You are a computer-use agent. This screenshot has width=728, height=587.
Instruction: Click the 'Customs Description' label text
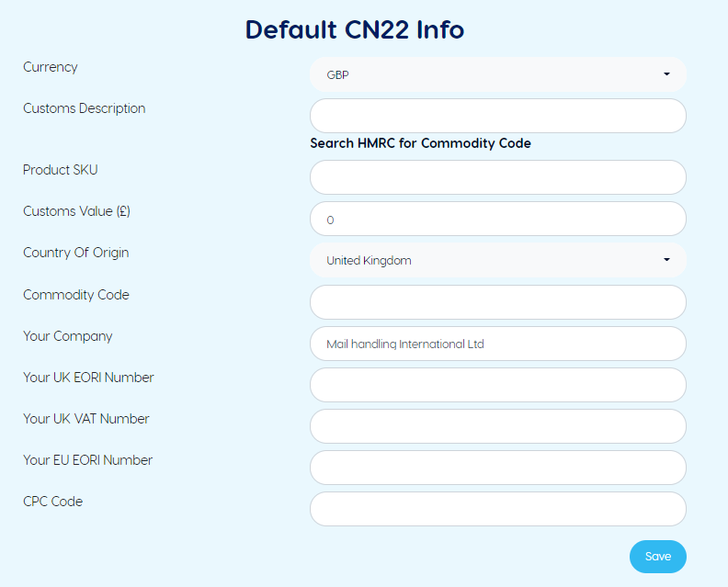click(84, 108)
